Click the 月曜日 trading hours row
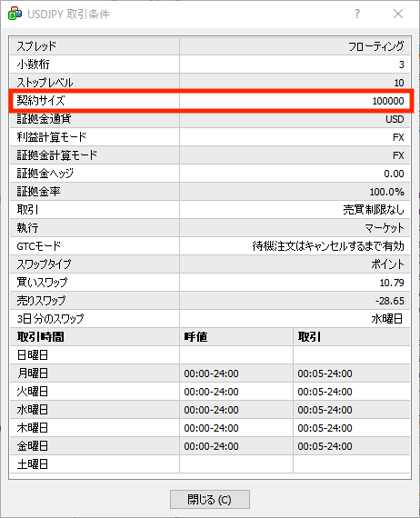Viewport: 420px width, 518px height. (210, 374)
